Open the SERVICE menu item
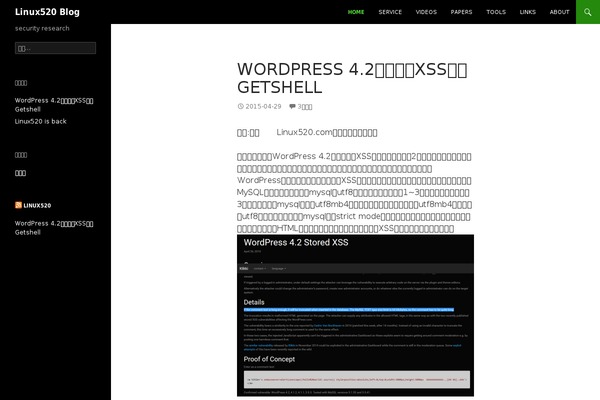 coord(390,12)
